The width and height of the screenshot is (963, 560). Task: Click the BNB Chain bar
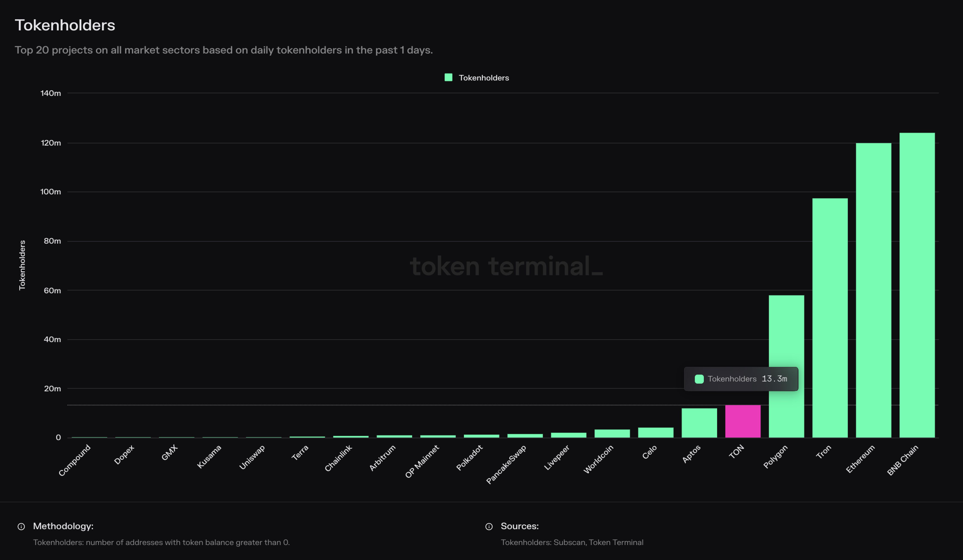coord(917,285)
